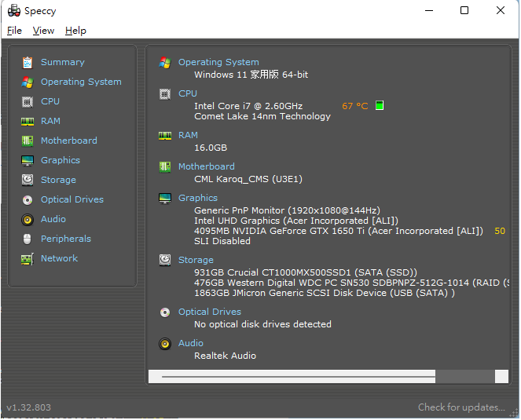Select Audio in the sidebar
This screenshot has width=521, height=420.
53,219
